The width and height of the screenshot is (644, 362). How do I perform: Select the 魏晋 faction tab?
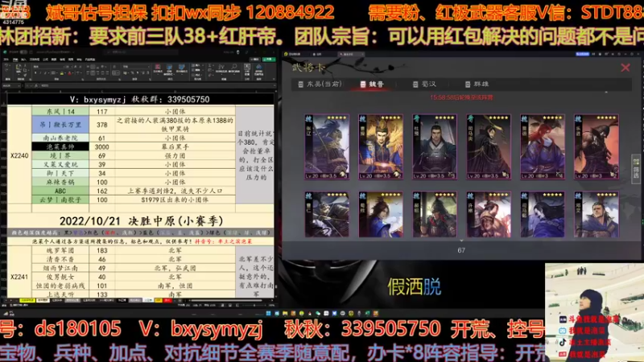(x=372, y=84)
